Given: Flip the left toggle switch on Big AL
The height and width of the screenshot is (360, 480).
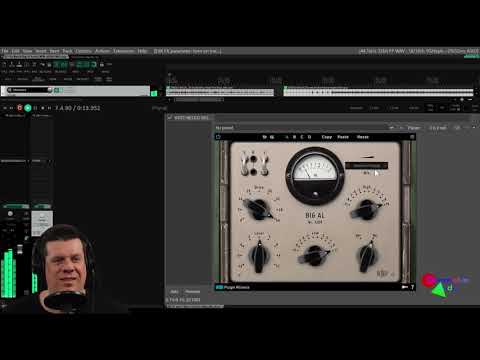Looking at the screenshot, I should pos(244,163).
